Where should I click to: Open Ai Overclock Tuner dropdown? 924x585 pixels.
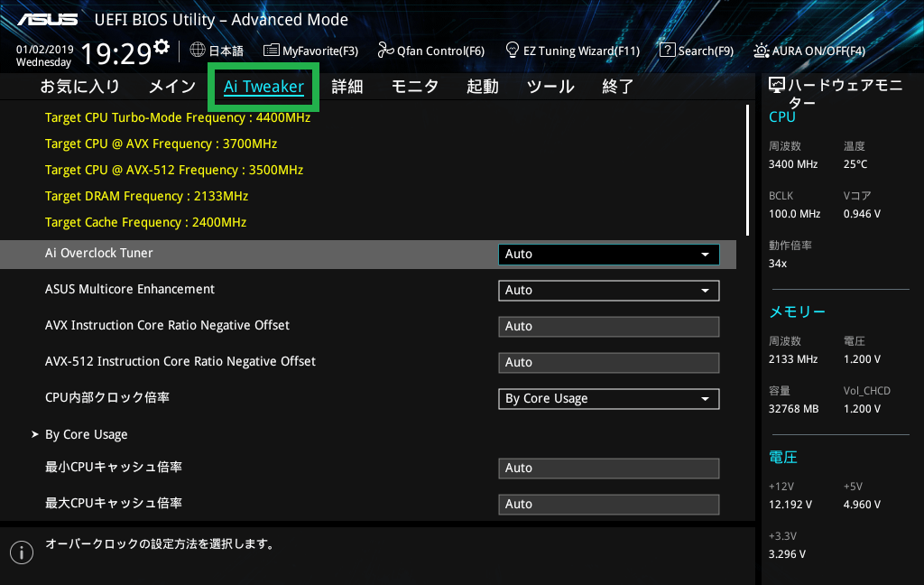pyautogui.click(x=609, y=255)
